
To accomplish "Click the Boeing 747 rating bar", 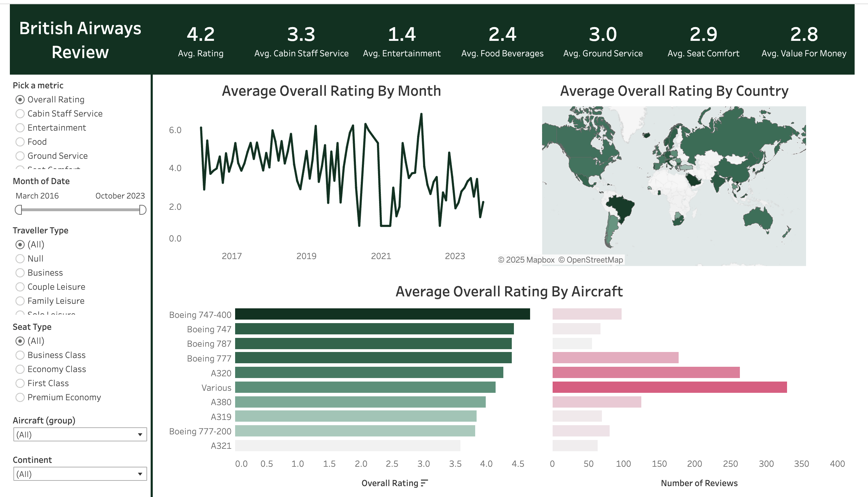I will click(375, 329).
